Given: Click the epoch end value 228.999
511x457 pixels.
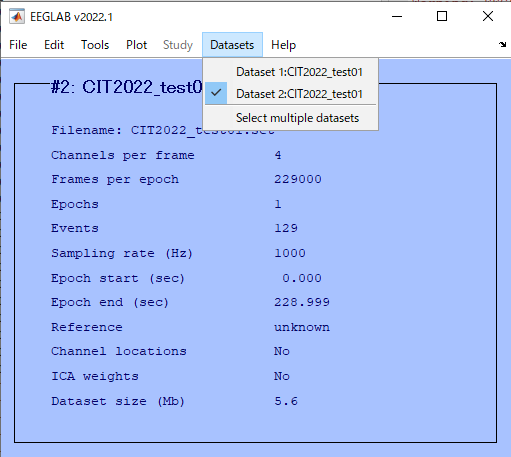Looking at the screenshot, I should [x=302, y=302].
